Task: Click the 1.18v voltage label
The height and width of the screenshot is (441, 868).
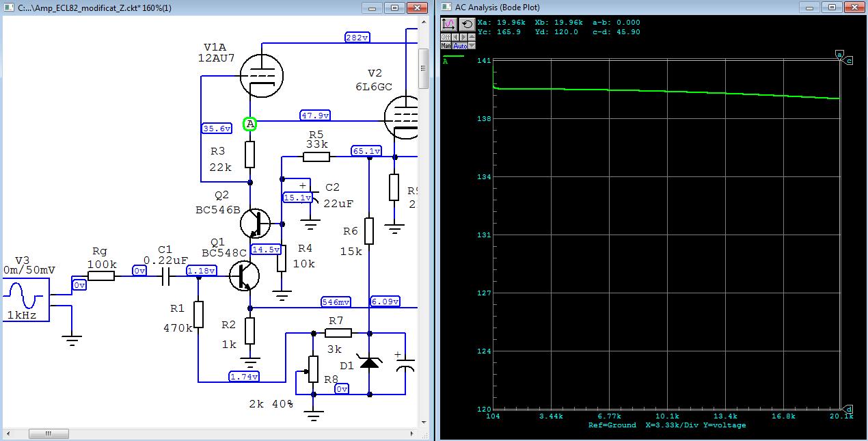Action: 201,271
